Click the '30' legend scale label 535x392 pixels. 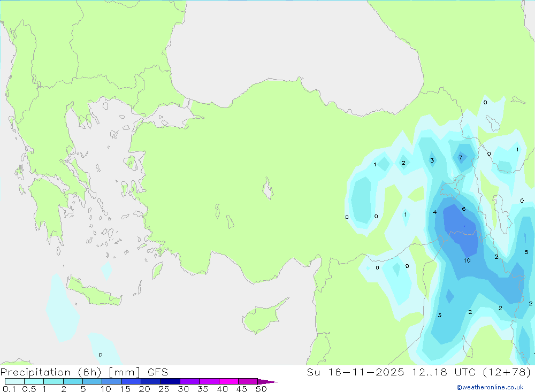pyautogui.click(x=183, y=389)
